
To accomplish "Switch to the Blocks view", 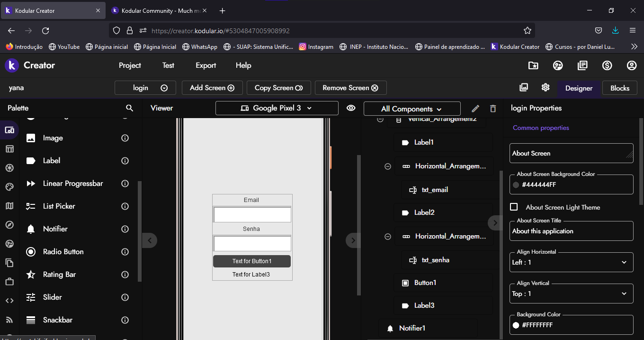I will [619, 88].
